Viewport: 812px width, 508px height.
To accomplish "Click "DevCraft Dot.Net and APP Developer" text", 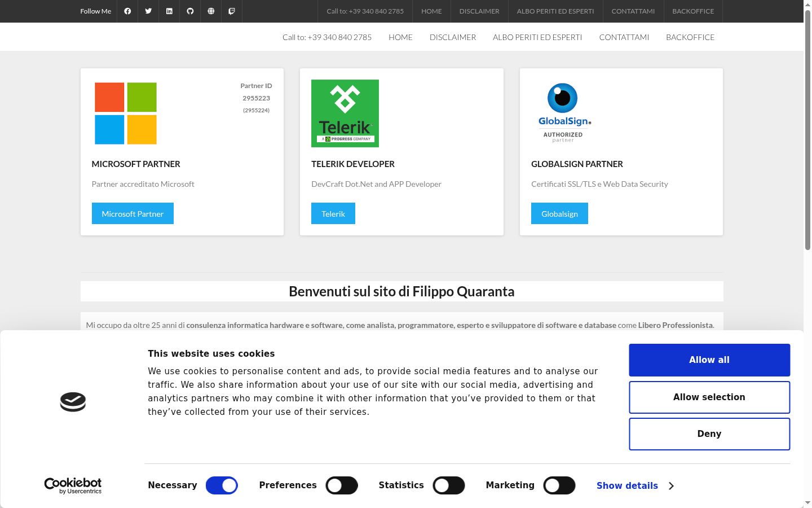I will point(376,184).
